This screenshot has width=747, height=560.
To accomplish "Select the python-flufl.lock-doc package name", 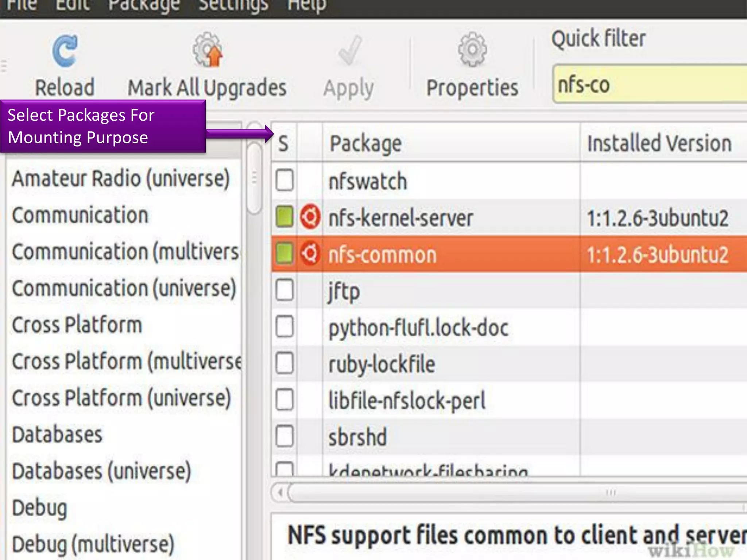I will tap(418, 328).
